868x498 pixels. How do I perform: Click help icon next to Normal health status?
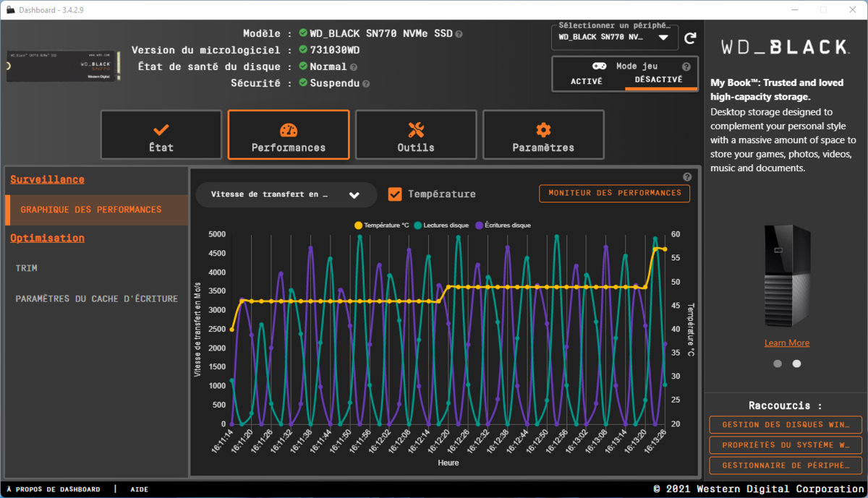tap(354, 67)
